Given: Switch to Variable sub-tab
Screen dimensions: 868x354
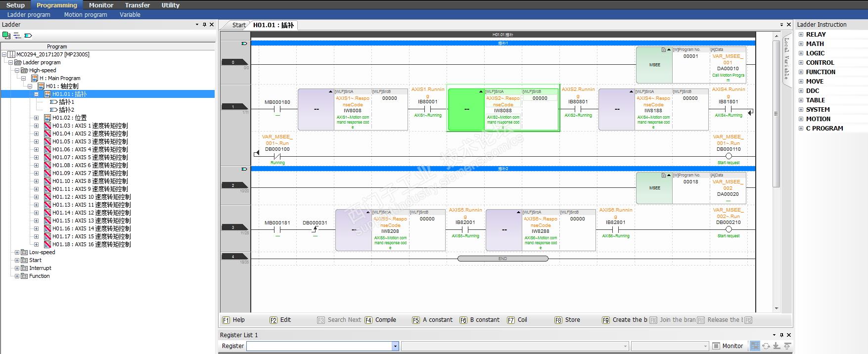Looking at the screenshot, I should (x=130, y=14).
